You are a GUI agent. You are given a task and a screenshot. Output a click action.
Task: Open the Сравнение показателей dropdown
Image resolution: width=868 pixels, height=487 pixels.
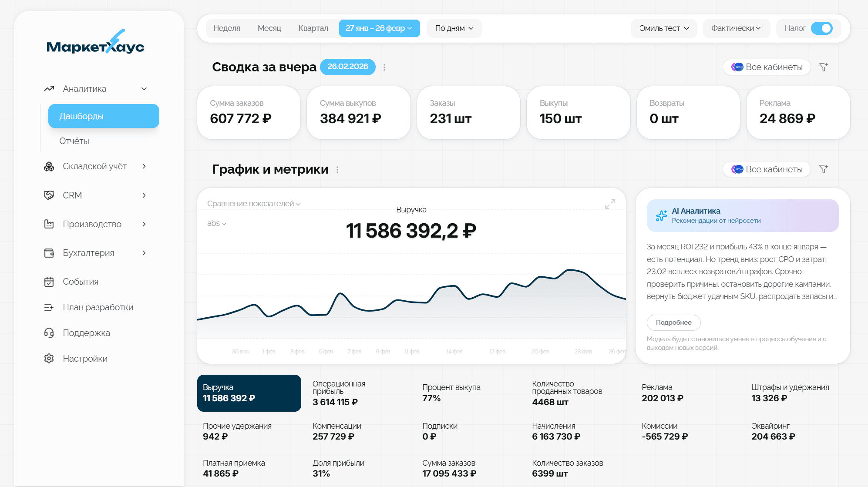[254, 204]
